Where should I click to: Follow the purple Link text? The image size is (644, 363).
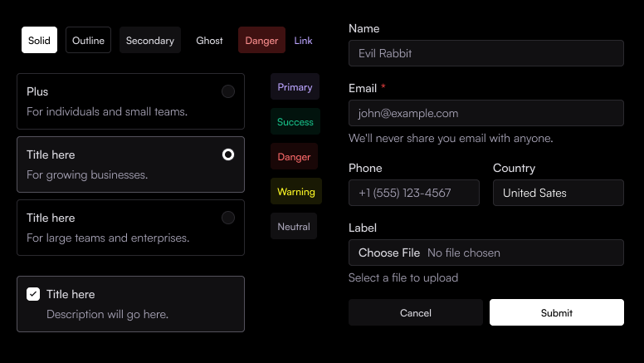coord(303,41)
